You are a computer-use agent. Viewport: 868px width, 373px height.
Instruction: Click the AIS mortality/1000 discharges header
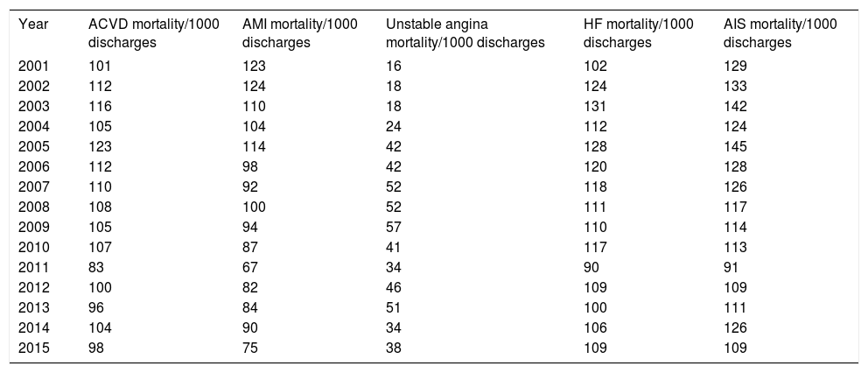coord(780,32)
